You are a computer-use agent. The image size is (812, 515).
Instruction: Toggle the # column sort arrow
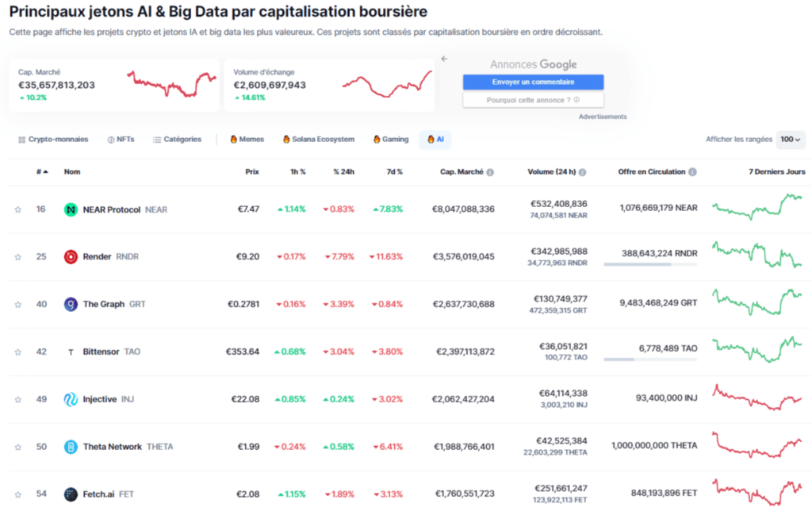pyautogui.click(x=47, y=171)
